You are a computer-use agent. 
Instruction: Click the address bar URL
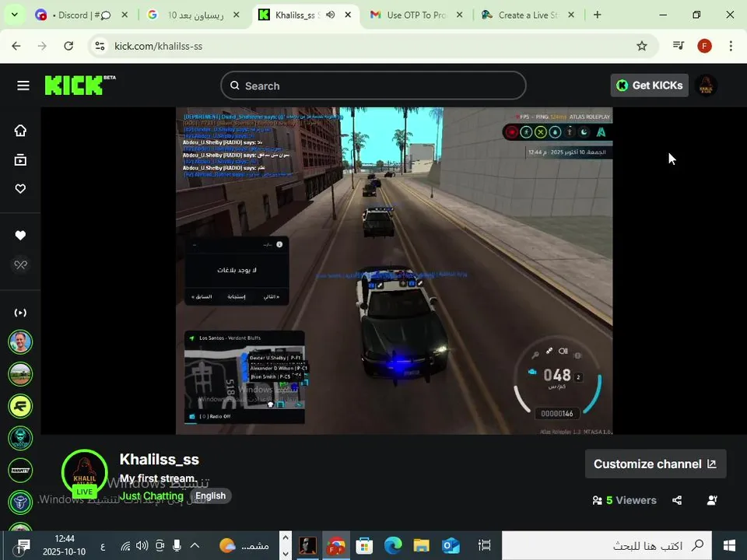(158, 46)
